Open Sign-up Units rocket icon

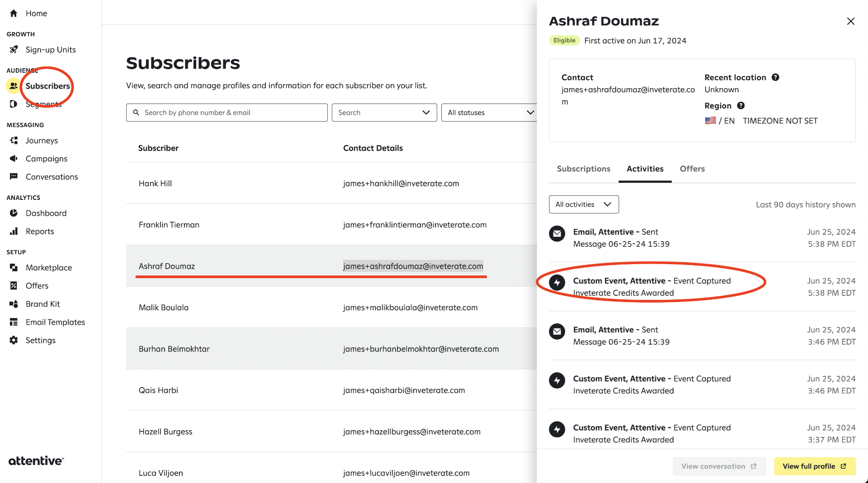[x=14, y=50]
